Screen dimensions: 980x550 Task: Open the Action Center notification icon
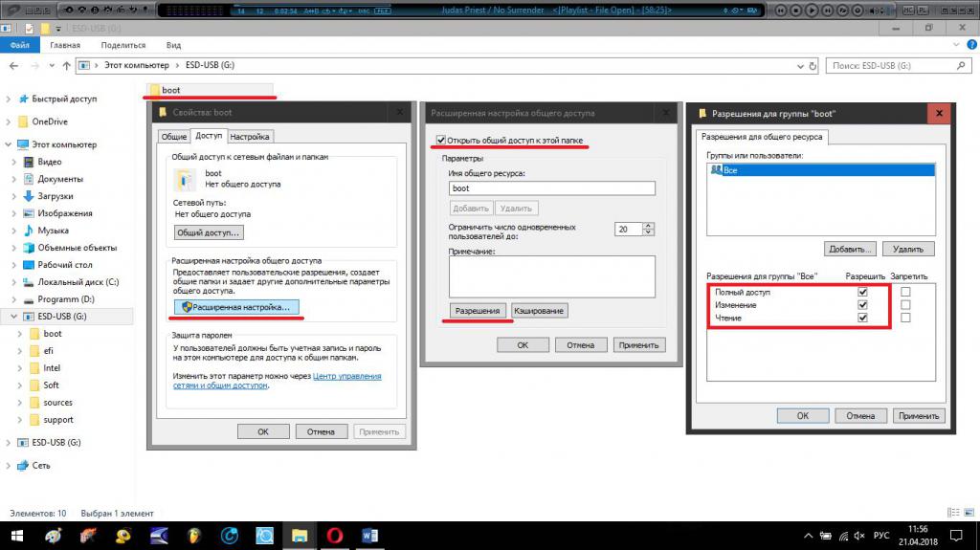[956, 536]
